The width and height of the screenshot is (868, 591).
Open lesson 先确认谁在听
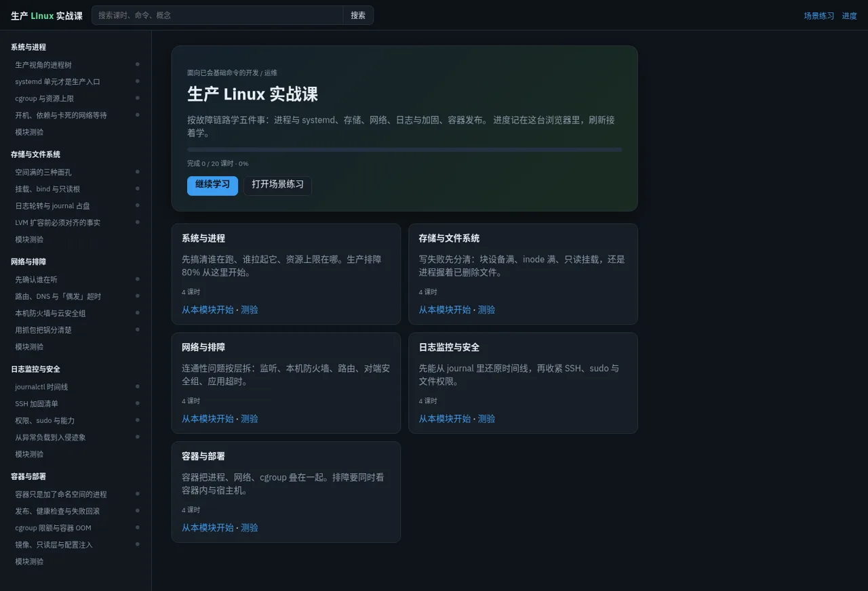coord(77,279)
